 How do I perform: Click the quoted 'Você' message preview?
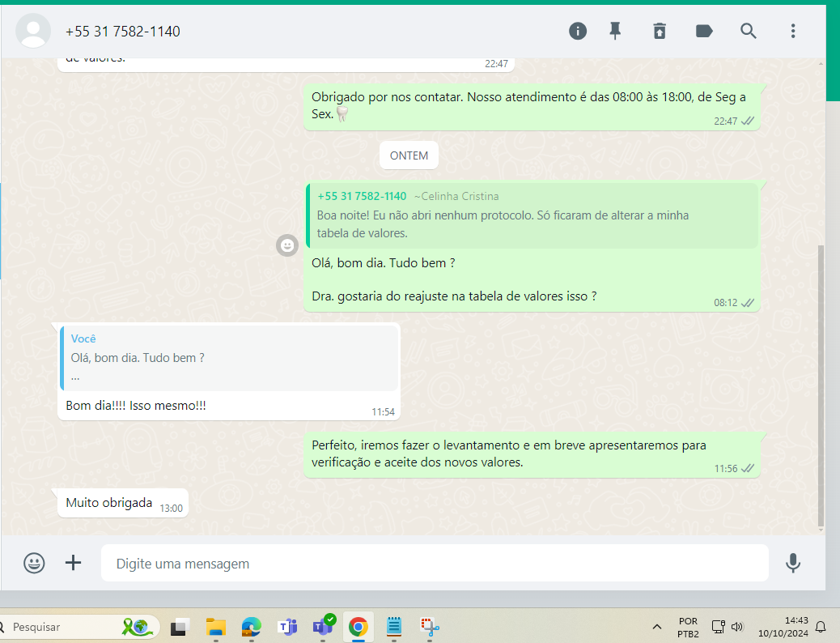coord(230,358)
